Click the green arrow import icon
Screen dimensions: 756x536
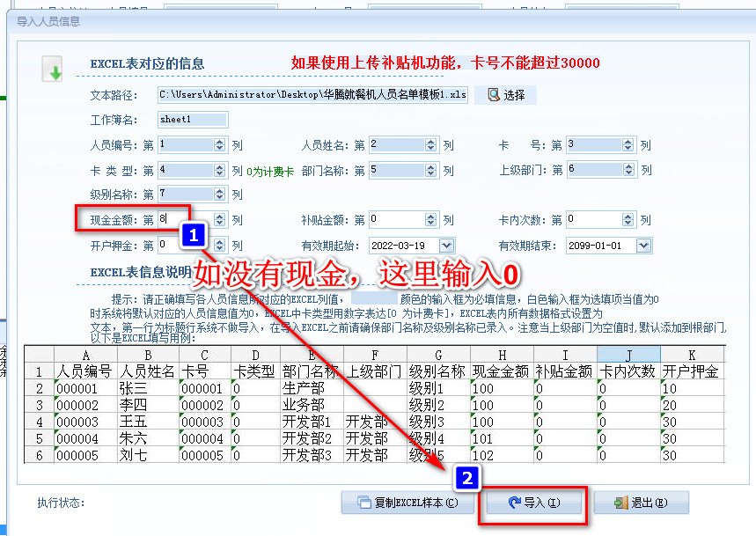pos(52,69)
